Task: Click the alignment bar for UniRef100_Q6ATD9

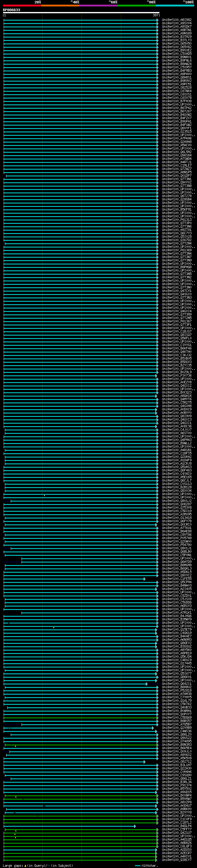Action: 90,562
